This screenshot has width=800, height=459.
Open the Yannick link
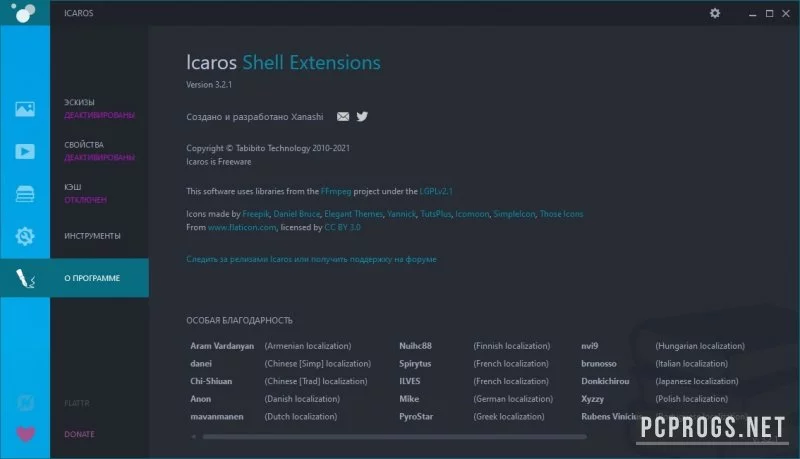(x=401, y=214)
